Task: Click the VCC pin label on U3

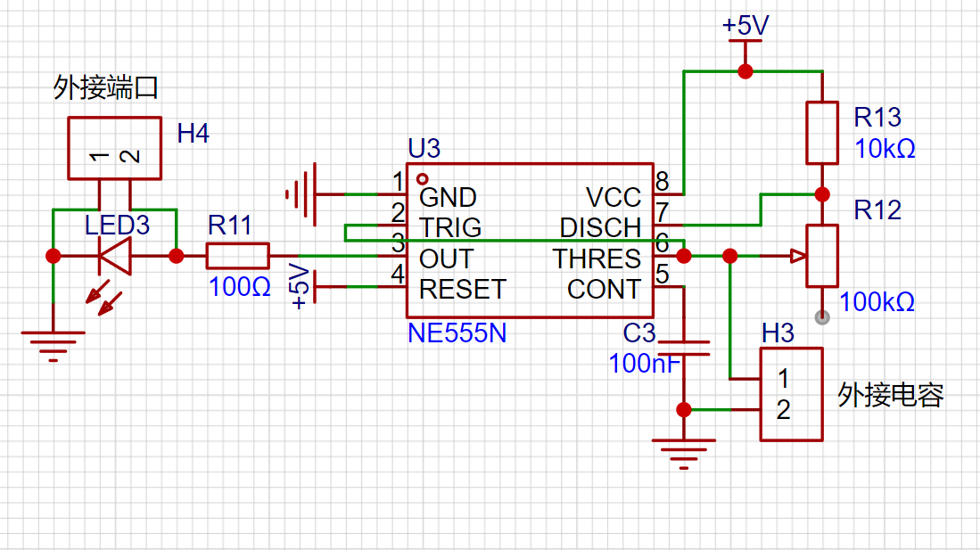Action: pyautogui.click(x=614, y=198)
